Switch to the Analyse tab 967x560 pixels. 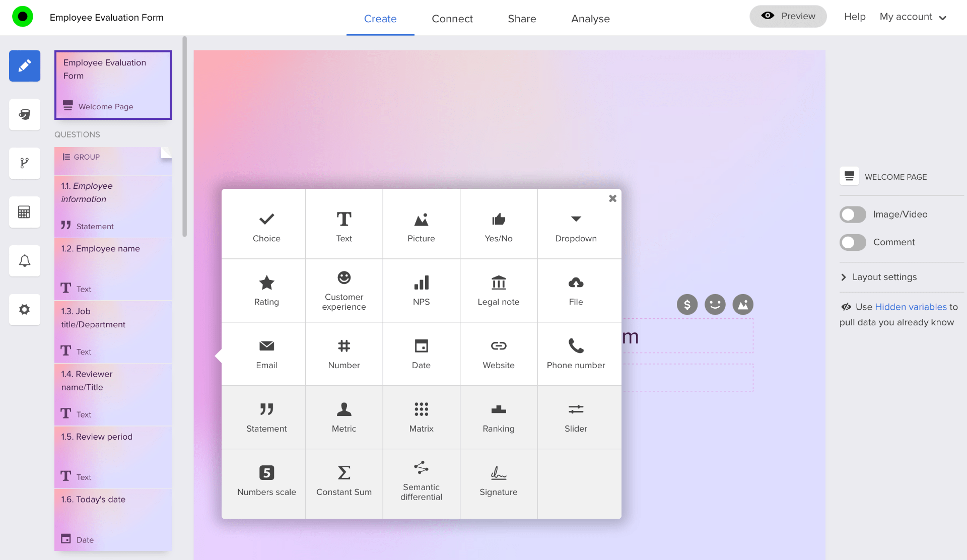[590, 19]
